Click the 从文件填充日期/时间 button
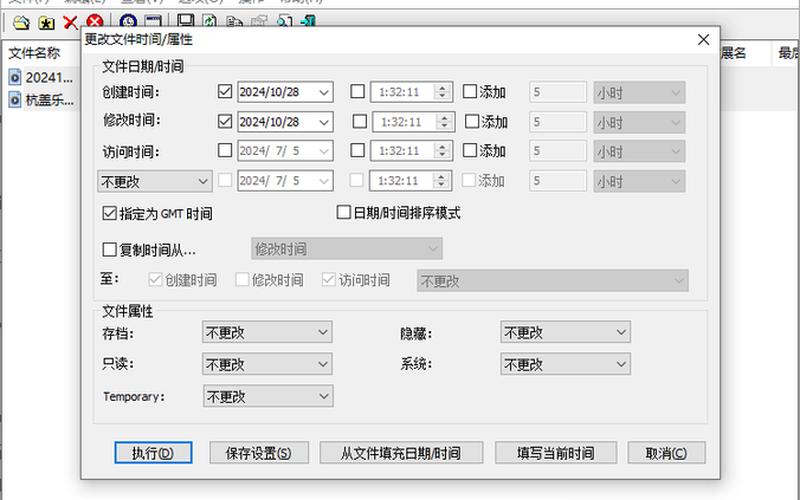This screenshot has width=800, height=500. pos(401,453)
